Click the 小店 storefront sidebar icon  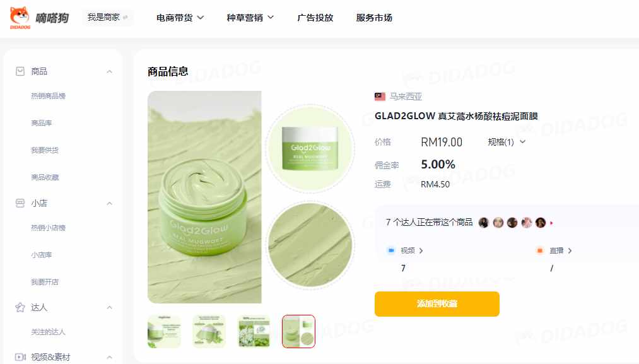click(x=20, y=203)
